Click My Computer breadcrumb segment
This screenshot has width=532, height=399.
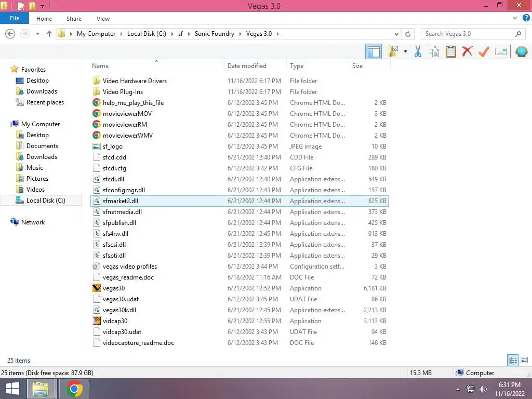(x=96, y=34)
